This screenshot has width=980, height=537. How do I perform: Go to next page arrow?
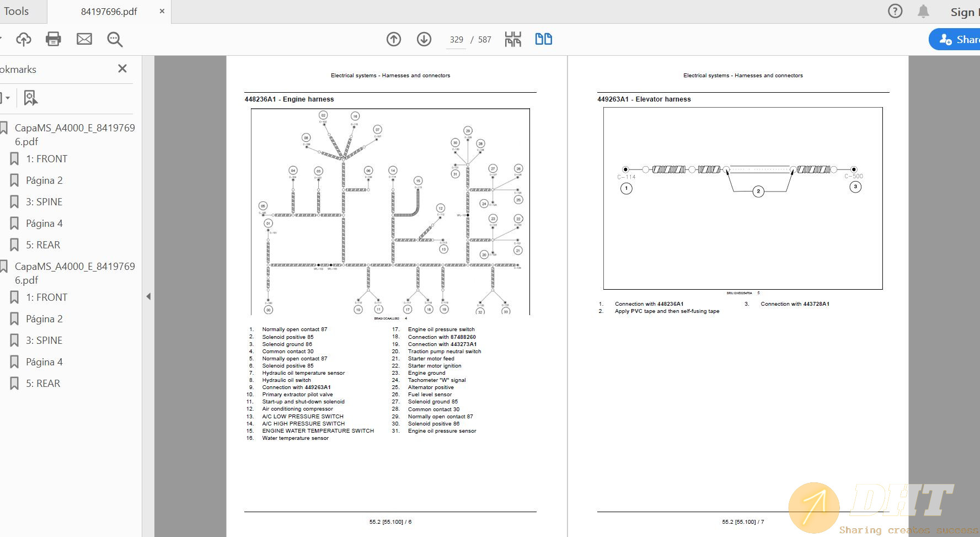click(x=424, y=39)
